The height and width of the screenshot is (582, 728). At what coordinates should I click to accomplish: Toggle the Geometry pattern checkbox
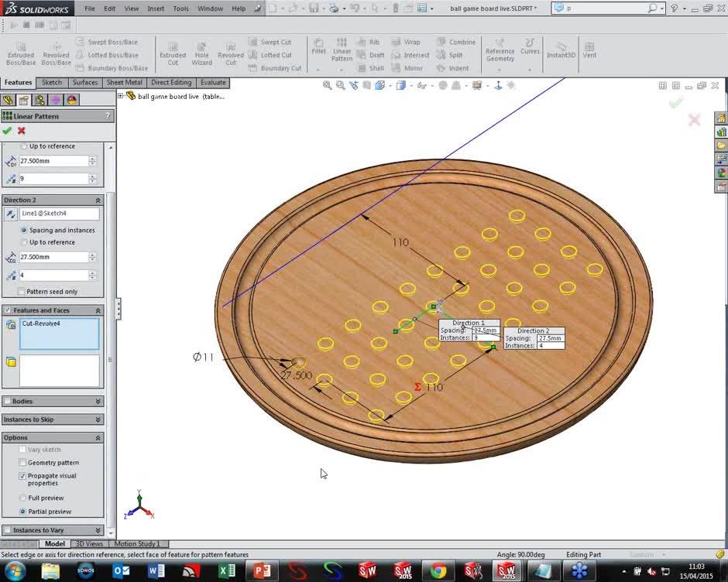pyautogui.click(x=22, y=463)
